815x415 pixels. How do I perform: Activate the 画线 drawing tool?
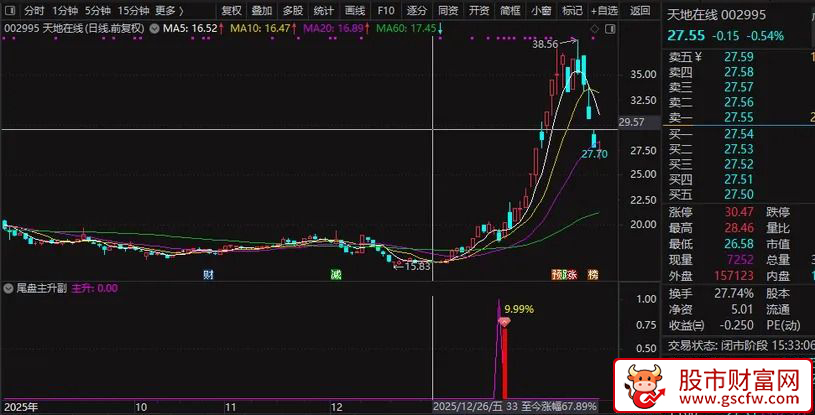(354, 10)
